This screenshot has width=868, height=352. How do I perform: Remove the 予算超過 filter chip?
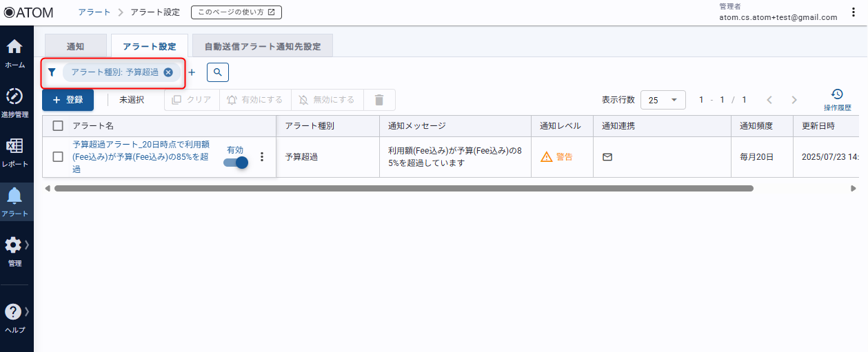click(168, 72)
